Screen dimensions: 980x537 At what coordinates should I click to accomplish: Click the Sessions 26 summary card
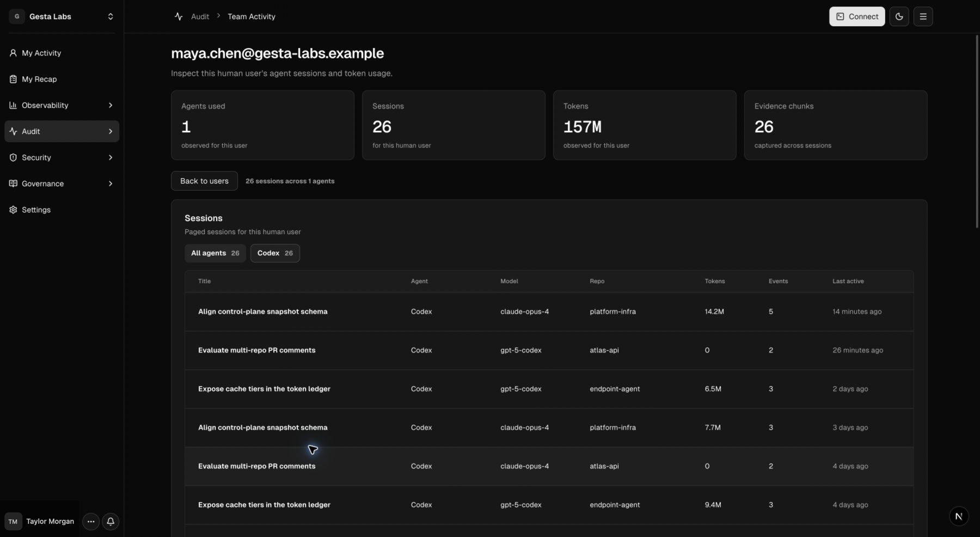coord(454,125)
